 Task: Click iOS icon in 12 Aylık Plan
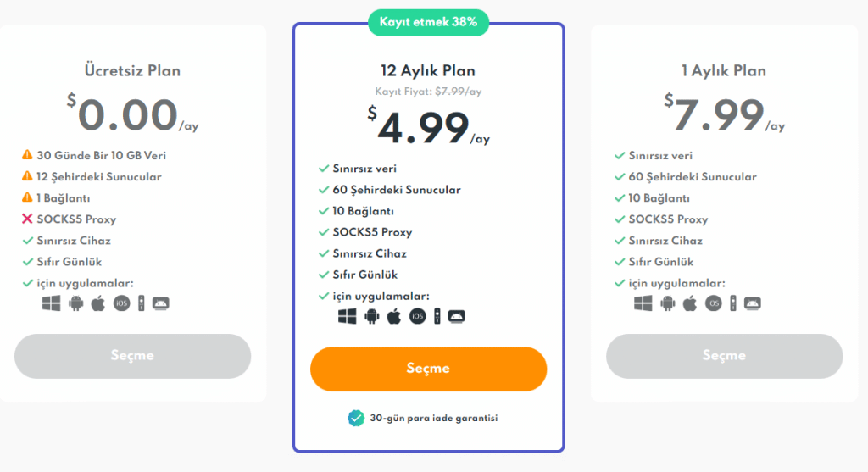(x=417, y=317)
